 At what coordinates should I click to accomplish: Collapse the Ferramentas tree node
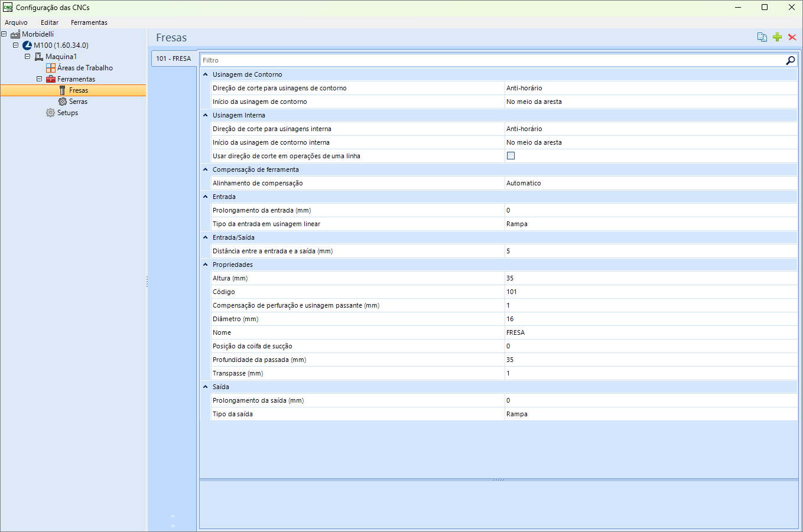click(40, 79)
